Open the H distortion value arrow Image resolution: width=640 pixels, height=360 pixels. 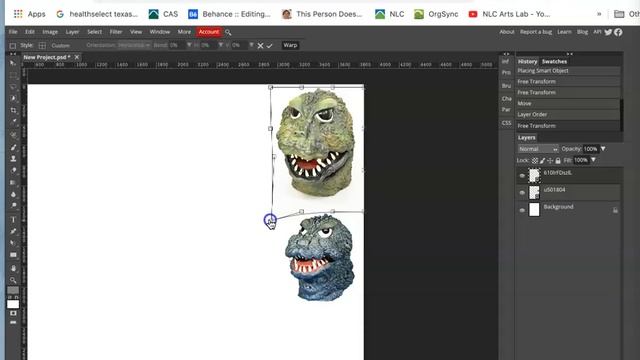[220, 45]
